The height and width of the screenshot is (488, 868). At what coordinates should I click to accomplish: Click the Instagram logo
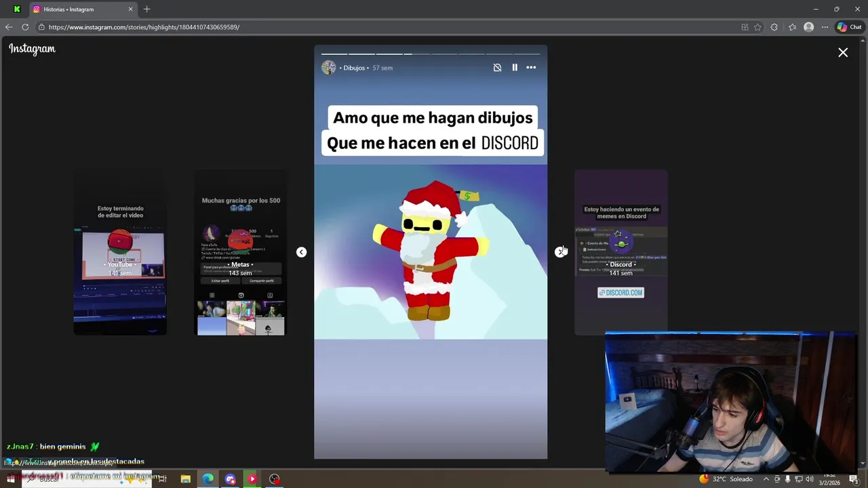(x=32, y=49)
